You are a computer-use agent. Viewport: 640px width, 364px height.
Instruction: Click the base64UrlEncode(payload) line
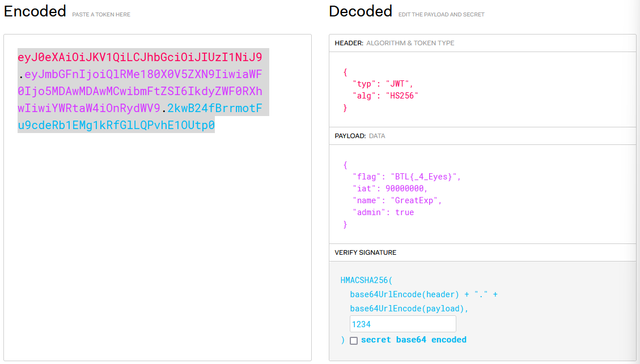coord(409,309)
